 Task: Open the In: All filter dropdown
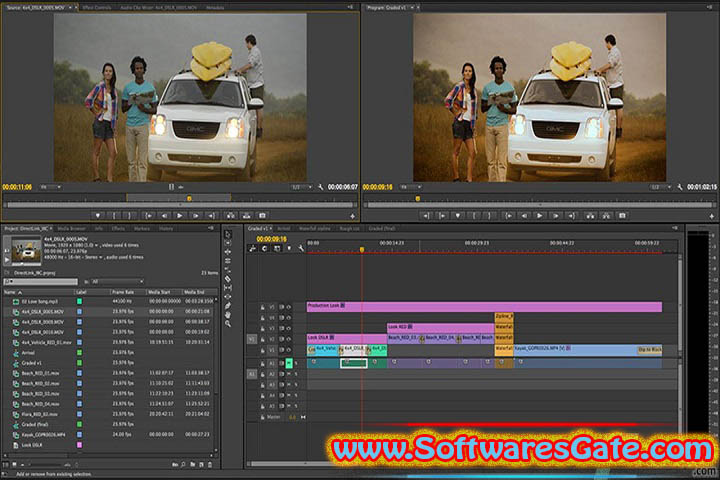pos(118,282)
